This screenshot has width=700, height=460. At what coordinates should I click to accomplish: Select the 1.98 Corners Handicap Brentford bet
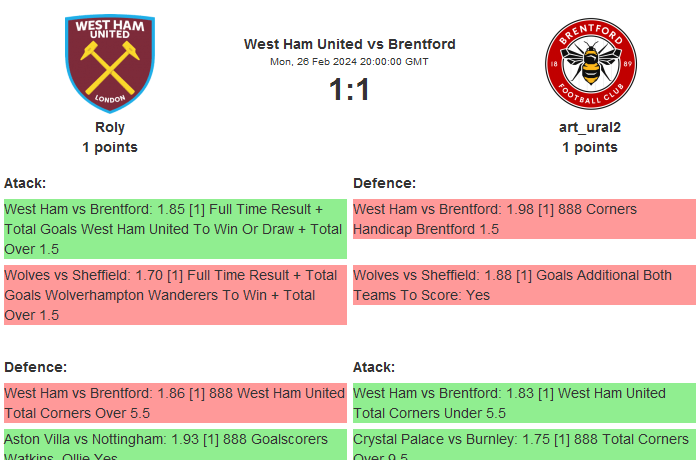(524, 219)
